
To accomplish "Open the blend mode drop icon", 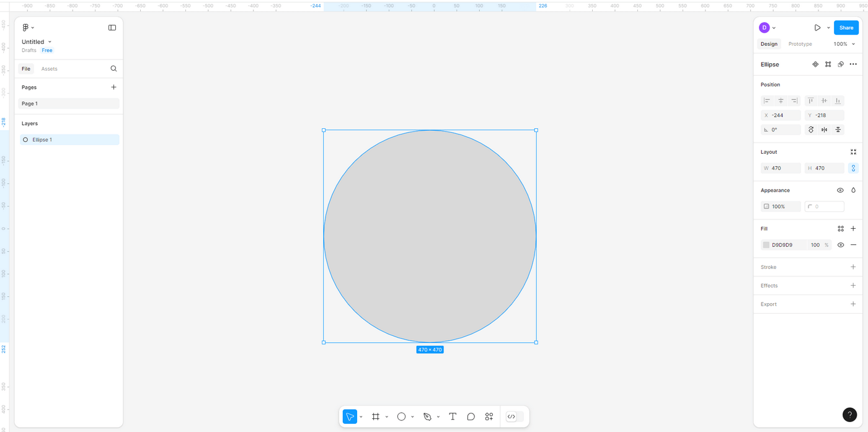I will point(853,190).
